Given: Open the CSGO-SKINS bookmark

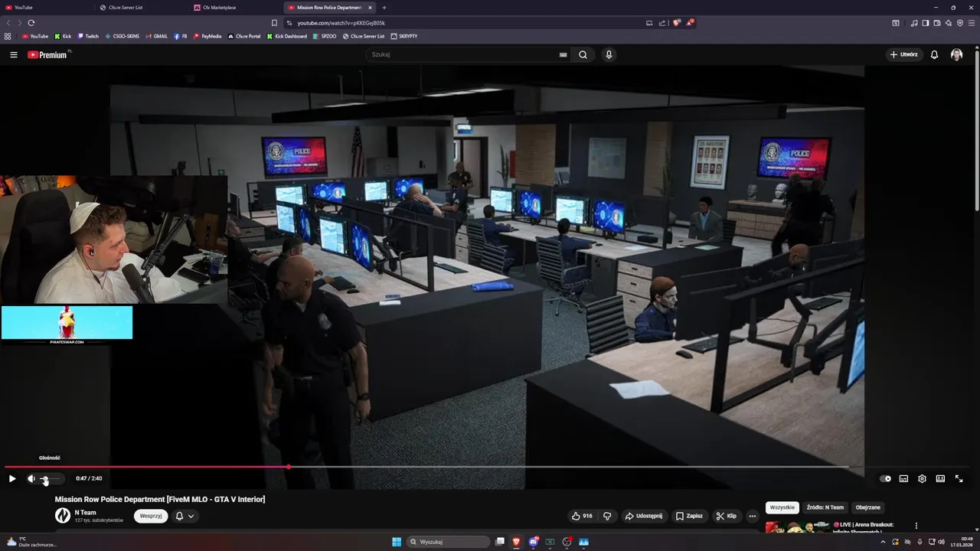Looking at the screenshot, I should [122, 36].
